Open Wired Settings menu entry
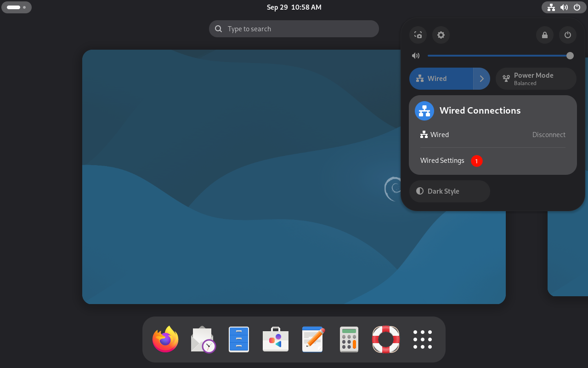 click(442, 161)
